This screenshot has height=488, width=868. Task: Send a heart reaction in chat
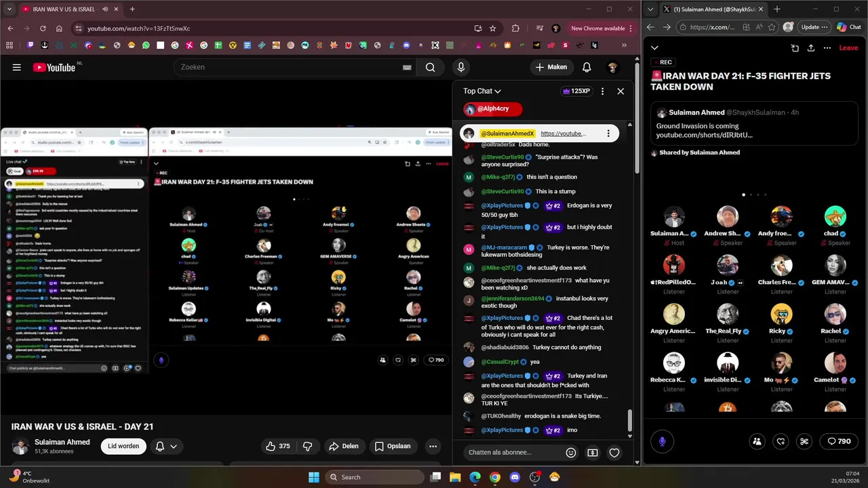pos(614,453)
